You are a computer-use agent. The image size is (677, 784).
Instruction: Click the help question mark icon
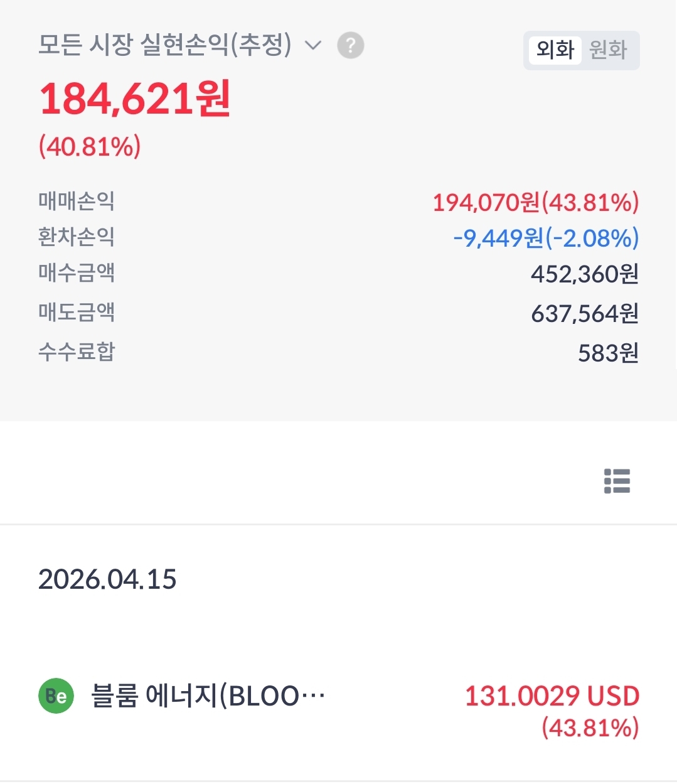(x=351, y=46)
